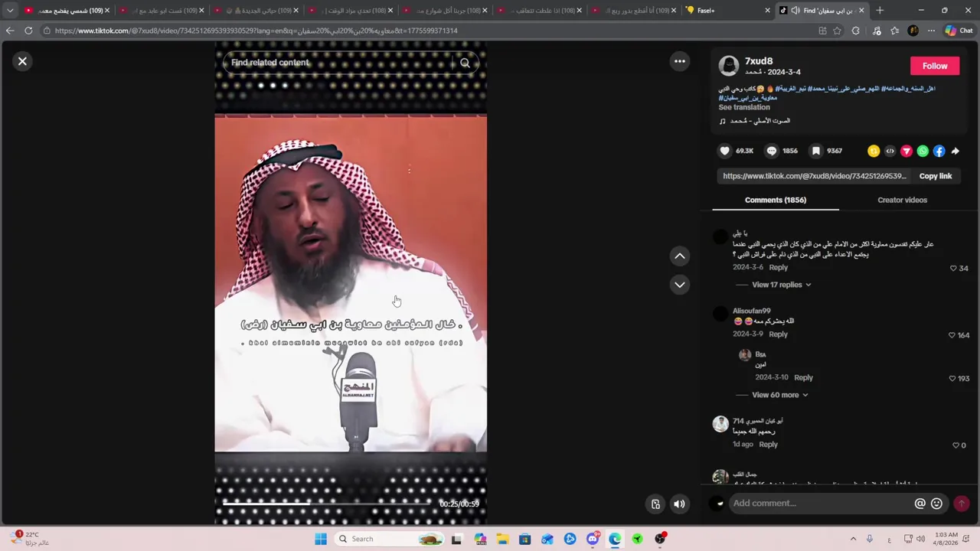Open 7xud8 username link

pyautogui.click(x=759, y=61)
